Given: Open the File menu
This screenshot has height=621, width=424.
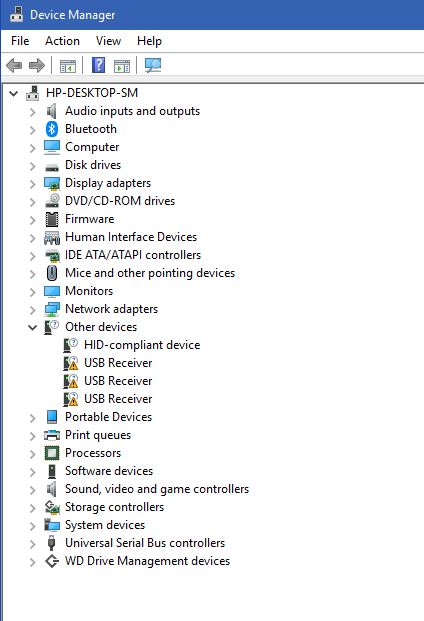Looking at the screenshot, I should pos(20,41).
